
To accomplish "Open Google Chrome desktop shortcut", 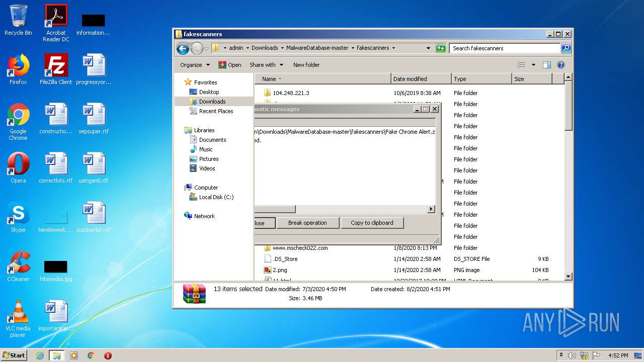I will (18, 122).
